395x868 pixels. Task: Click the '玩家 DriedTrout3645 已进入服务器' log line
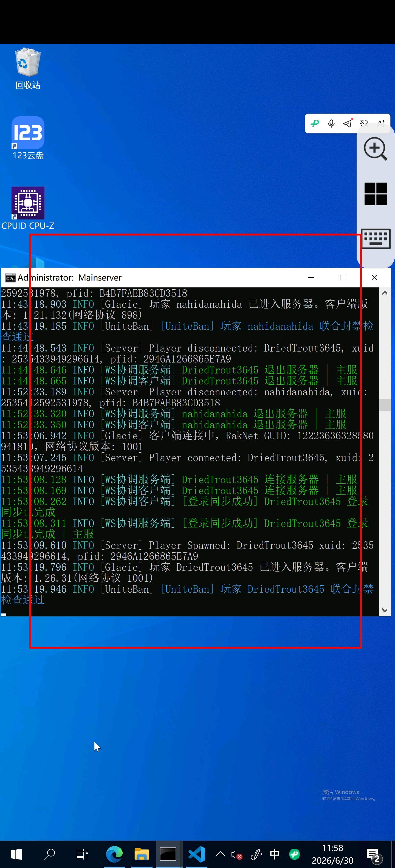[x=185, y=572]
